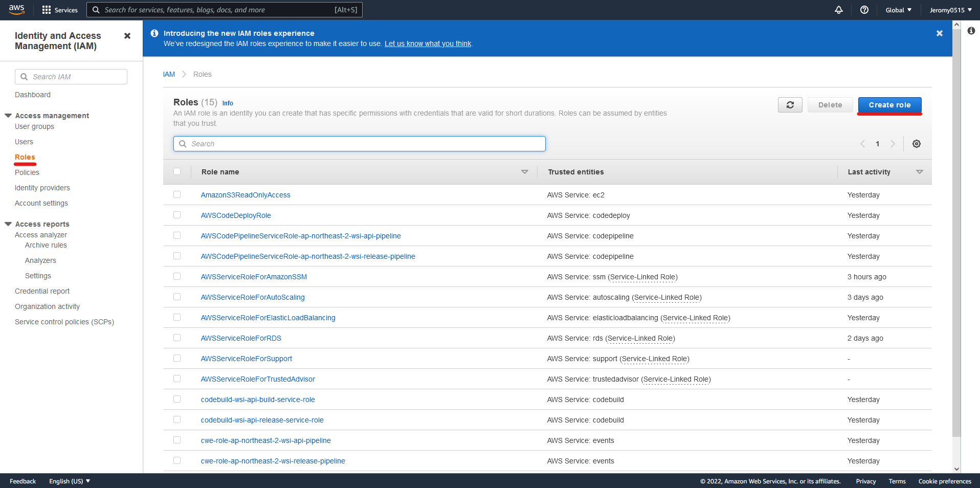This screenshot has width=980, height=488.
Task: Check the AWSServiceRoleForSupport row
Action: click(177, 358)
